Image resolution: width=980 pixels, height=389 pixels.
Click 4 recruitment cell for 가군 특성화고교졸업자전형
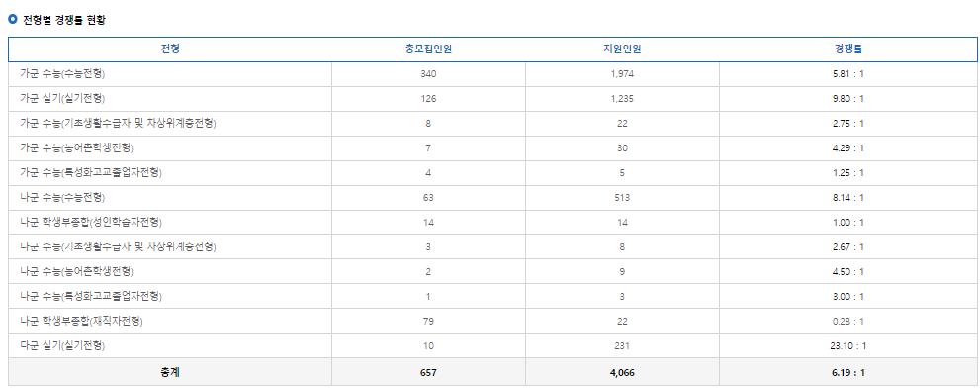tap(428, 173)
